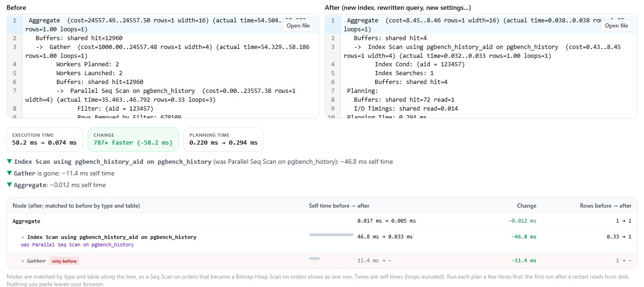Click into the Before plan text area
This screenshot has height=287, width=644.
163,66
